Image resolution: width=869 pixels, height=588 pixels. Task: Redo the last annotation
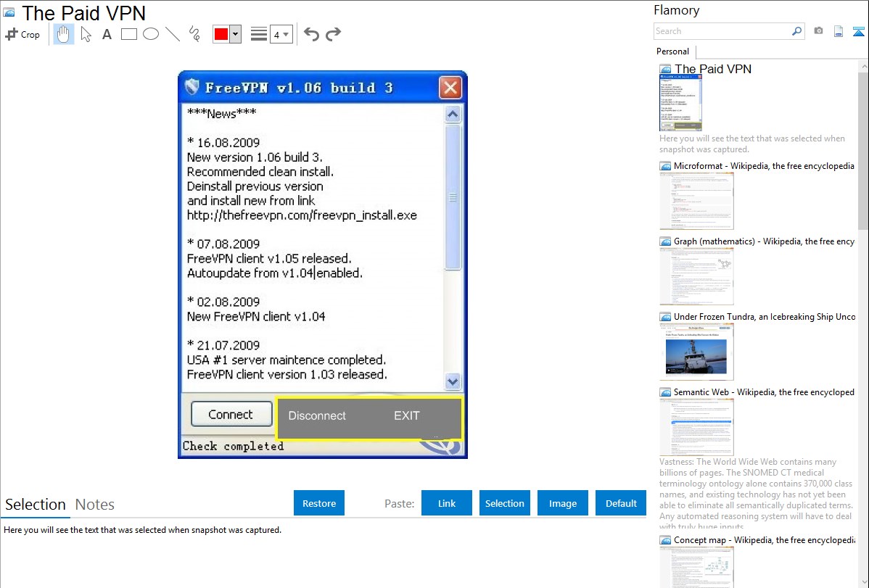[333, 34]
